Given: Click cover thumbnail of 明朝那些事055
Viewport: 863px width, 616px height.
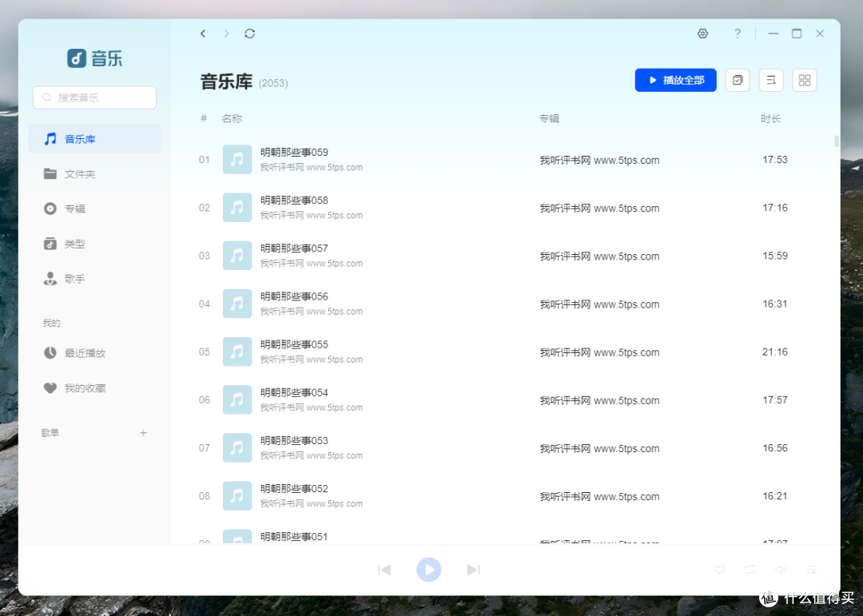Looking at the screenshot, I should pos(237,352).
